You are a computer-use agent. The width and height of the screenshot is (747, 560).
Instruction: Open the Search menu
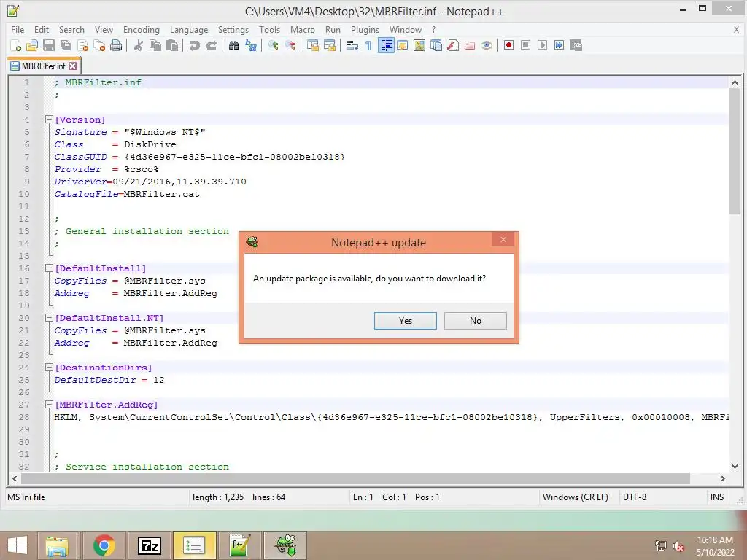point(71,29)
